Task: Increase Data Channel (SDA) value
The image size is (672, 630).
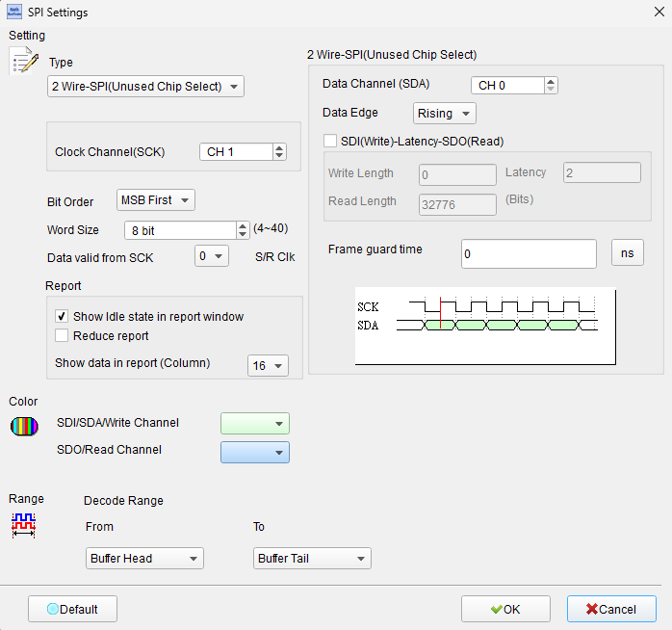Action: [x=551, y=81]
